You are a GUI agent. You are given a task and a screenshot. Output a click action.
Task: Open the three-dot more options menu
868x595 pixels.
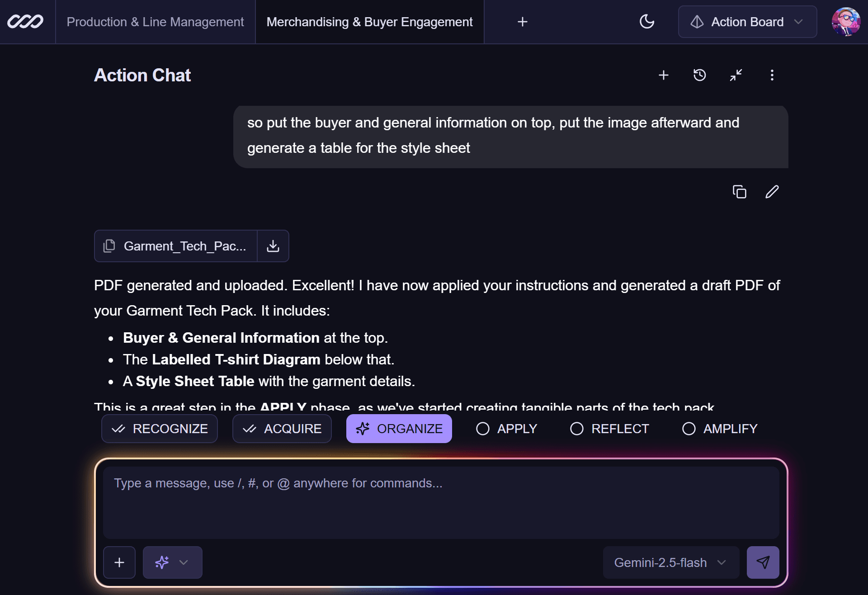[772, 75]
